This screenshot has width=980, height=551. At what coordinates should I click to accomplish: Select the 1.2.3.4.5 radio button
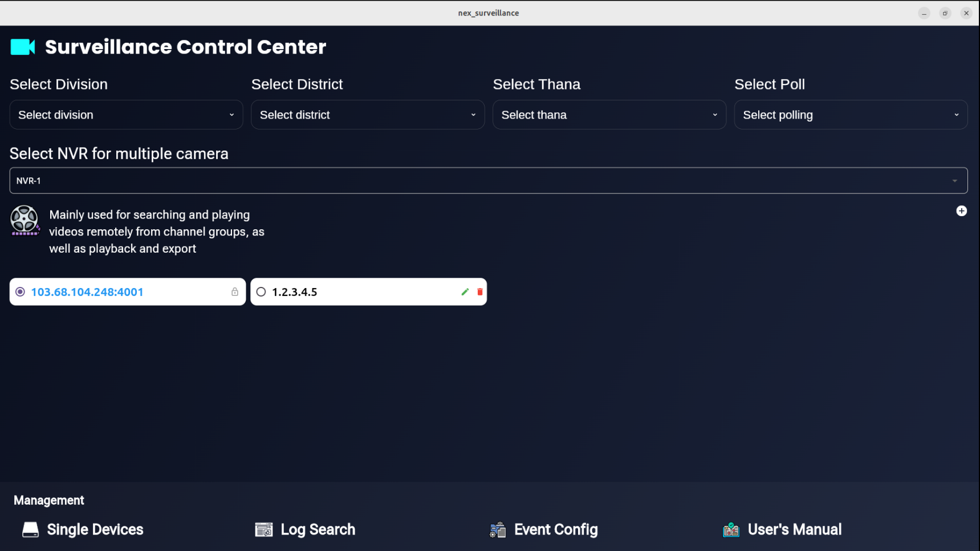tap(261, 292)
